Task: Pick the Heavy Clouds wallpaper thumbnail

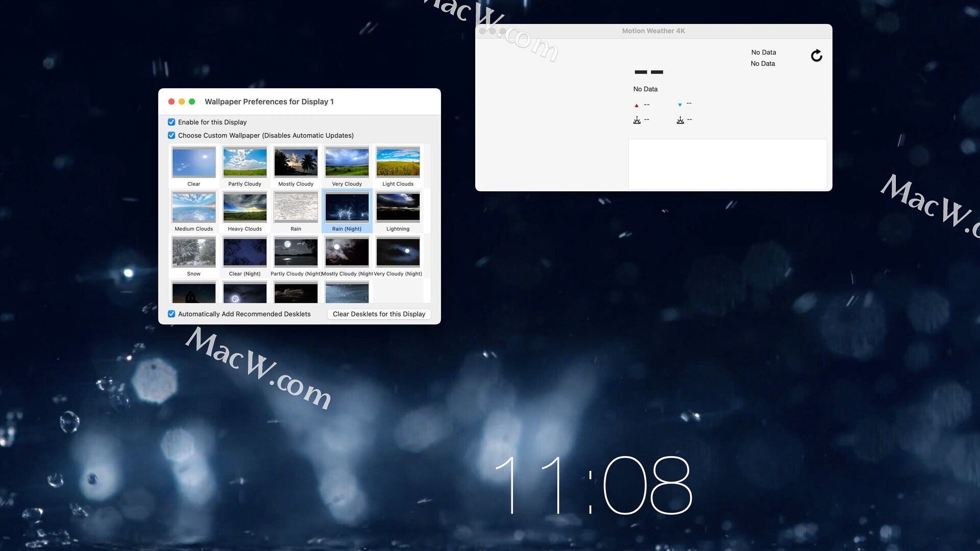Action: pyautogui.click(x=245, y=207)
